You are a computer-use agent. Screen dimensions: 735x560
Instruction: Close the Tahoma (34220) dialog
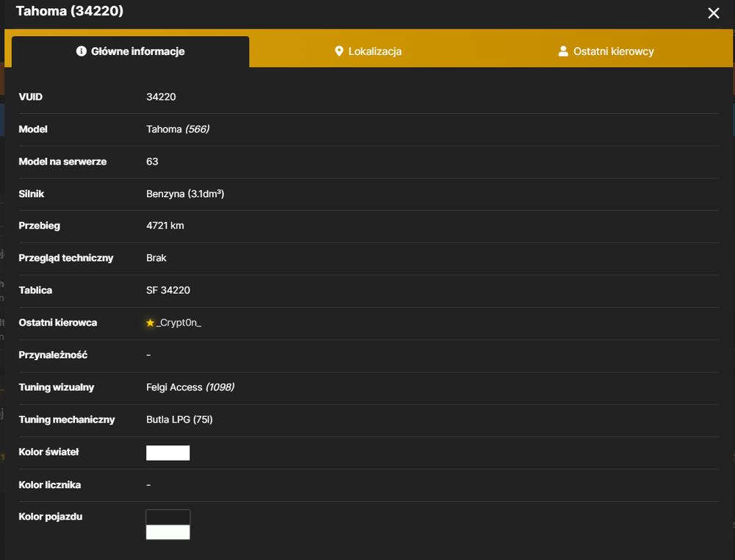pos(714,13)
